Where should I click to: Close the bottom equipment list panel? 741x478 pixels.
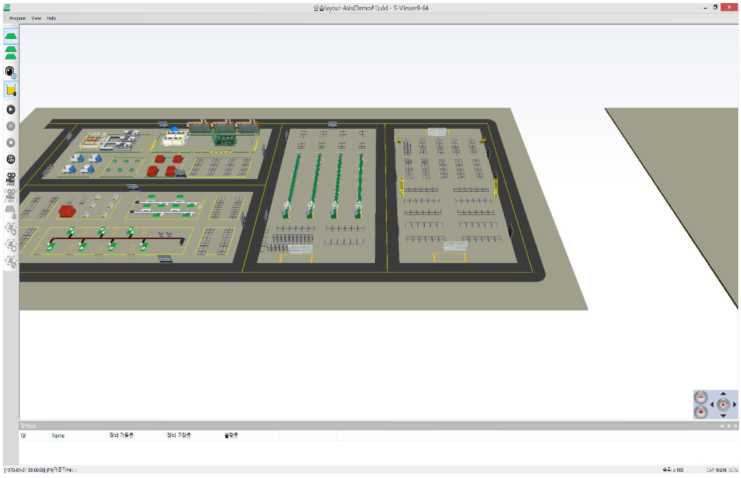tap(734, 426)
